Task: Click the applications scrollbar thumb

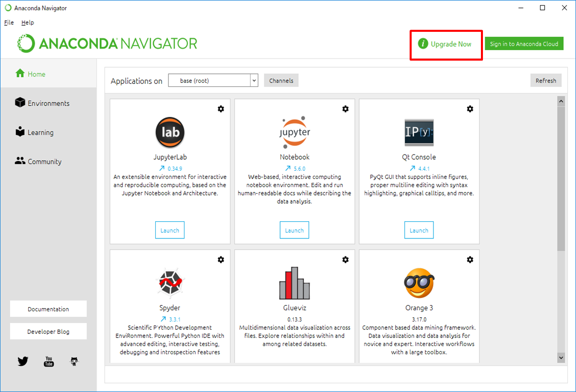Action: coord(561,179)
